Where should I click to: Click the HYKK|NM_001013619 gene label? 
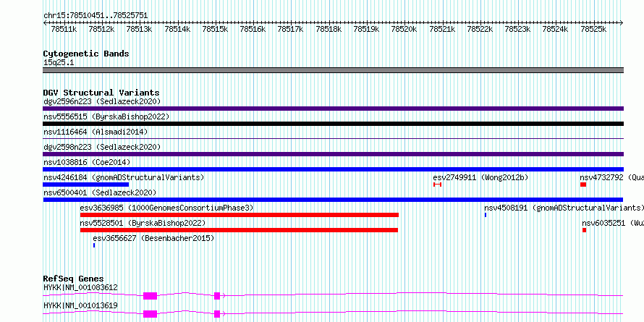click(80, 305)
